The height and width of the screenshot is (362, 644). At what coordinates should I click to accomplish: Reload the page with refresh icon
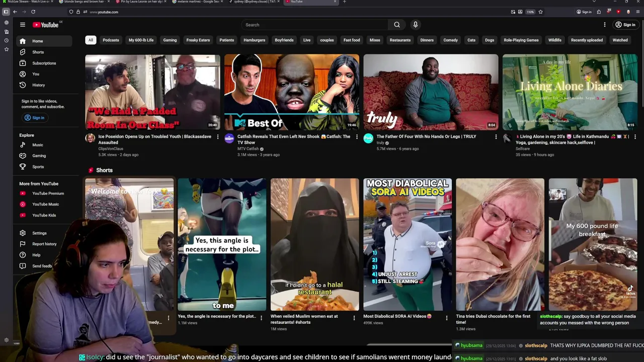[33, 12]
